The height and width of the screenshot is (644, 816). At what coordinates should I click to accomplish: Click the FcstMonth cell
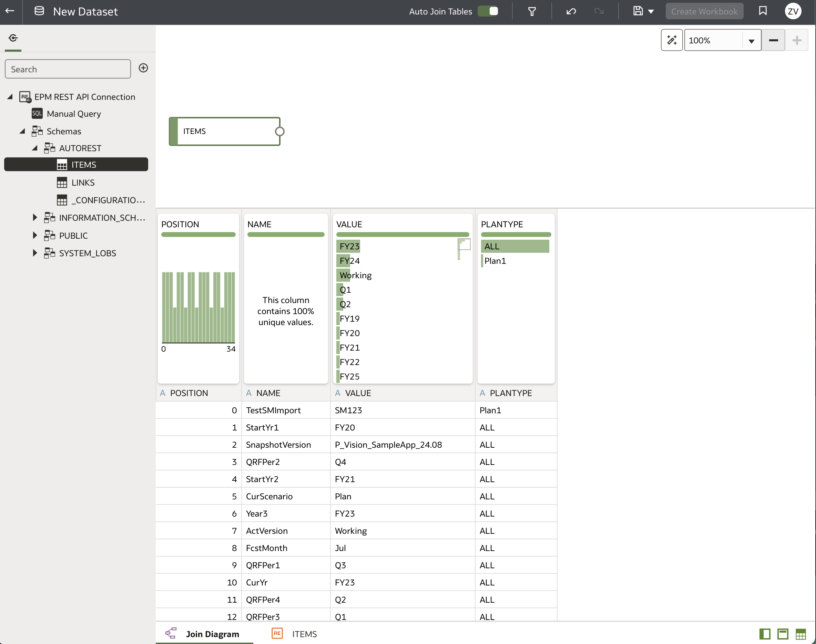(x=286, y=548)
